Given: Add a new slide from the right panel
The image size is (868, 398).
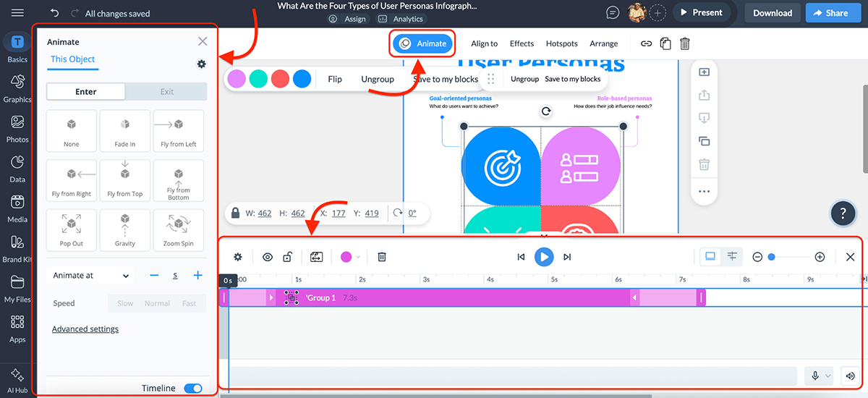Looking at the screenshot, I should 704,72.
